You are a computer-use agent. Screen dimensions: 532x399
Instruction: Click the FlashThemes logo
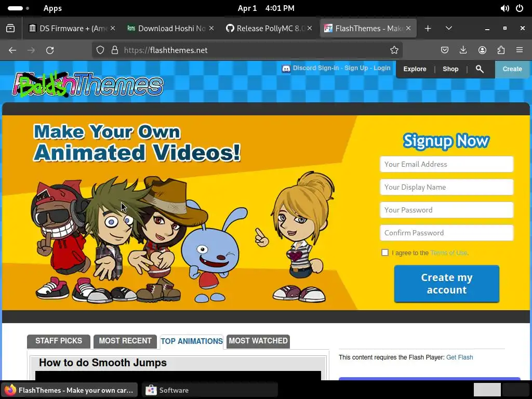88,84
